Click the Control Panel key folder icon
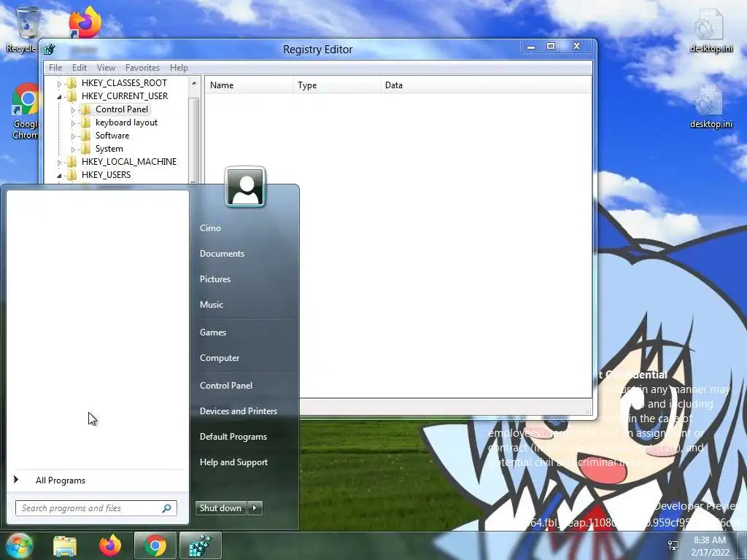Screen dimensions: 747x560 tap(86, 109)
